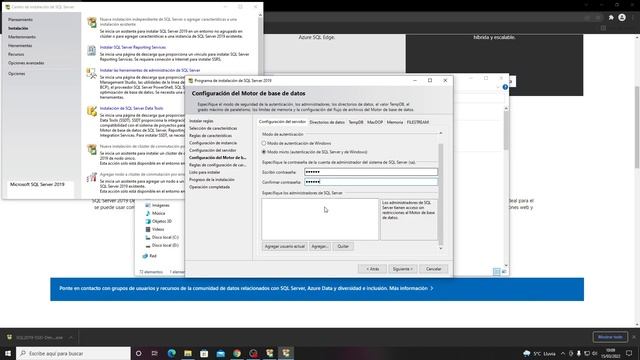
Task: Open Herramientas in the Installation Center
Action: pos(20,45)
